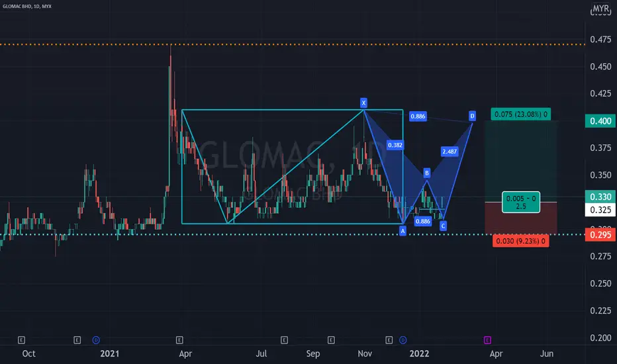Click the earnings E marker nearest Jul

(x=284, y=340)
